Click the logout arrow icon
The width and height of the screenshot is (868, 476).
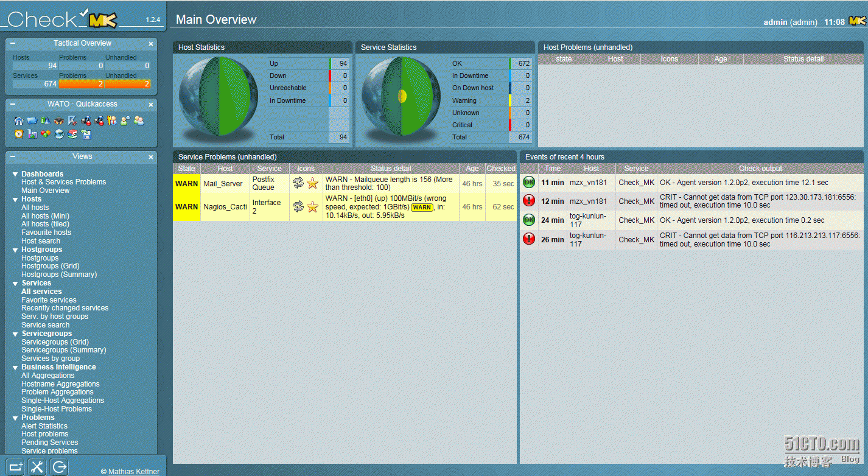point(59,467)
